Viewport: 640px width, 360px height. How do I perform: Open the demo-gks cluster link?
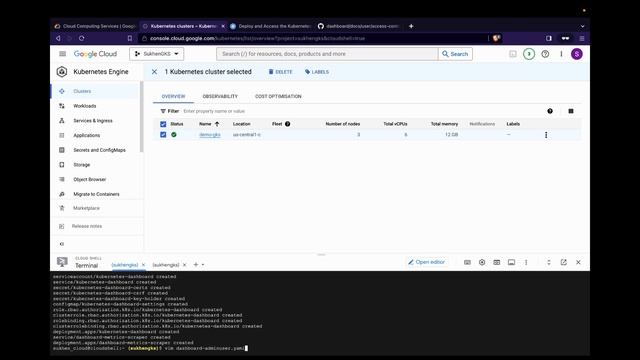click(210, 135)
